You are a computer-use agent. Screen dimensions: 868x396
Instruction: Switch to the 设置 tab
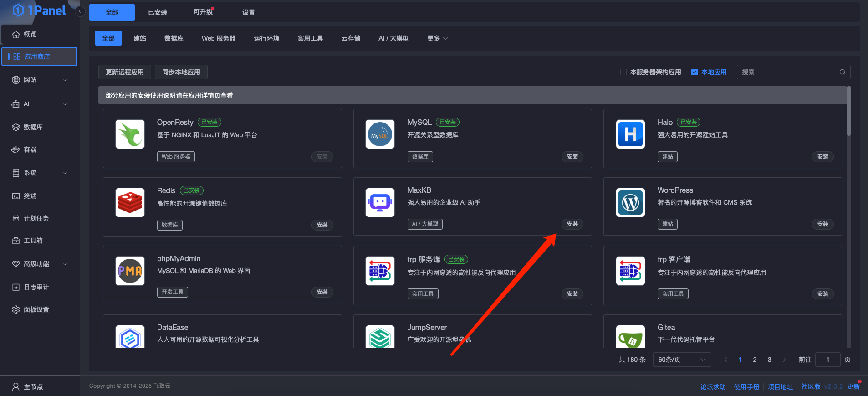point(249,12)
